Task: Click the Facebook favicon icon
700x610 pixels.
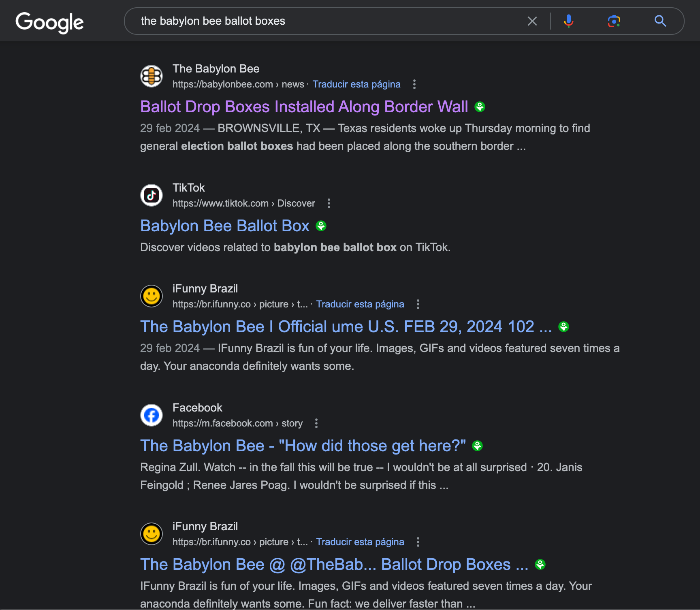Action: 152,415
